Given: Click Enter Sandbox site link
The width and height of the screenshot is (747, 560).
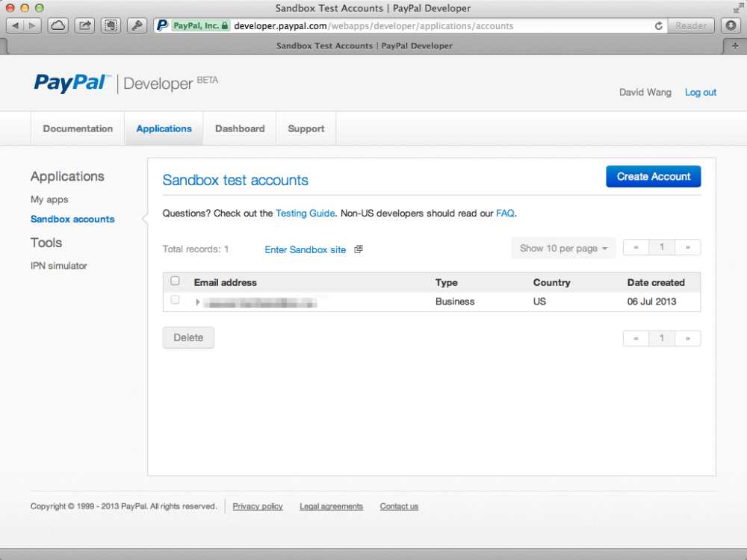Looking at the screenshot, I should (306, 249).
